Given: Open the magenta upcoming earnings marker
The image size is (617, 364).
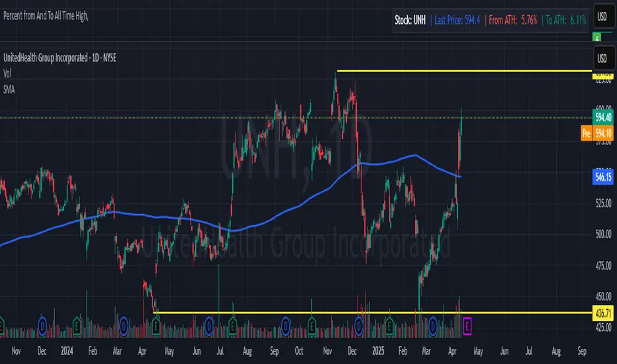Looking at the screenshot, I should (467, 326).
